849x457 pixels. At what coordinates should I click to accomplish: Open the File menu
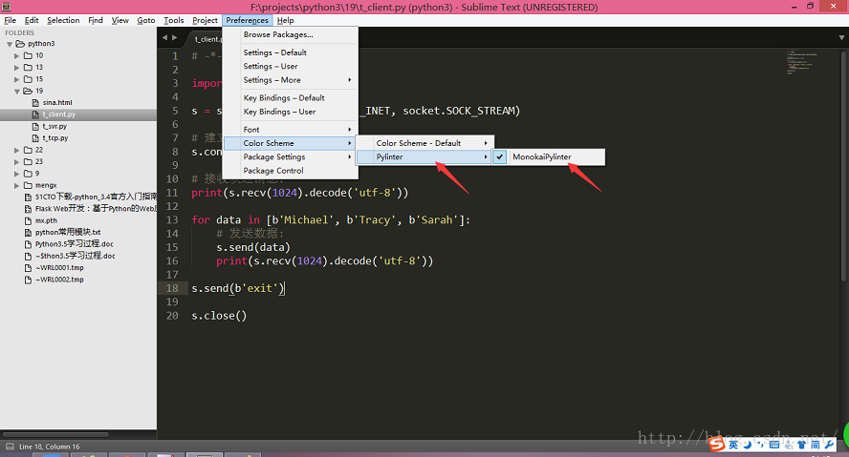[x=10, y=21]
